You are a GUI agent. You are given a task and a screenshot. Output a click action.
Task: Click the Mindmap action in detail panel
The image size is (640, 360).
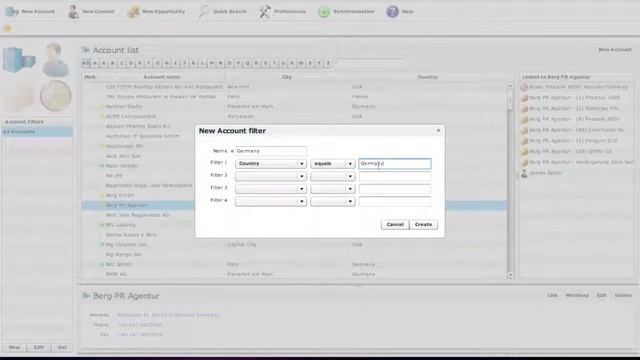pyautogui.click(x=577, y=295)
